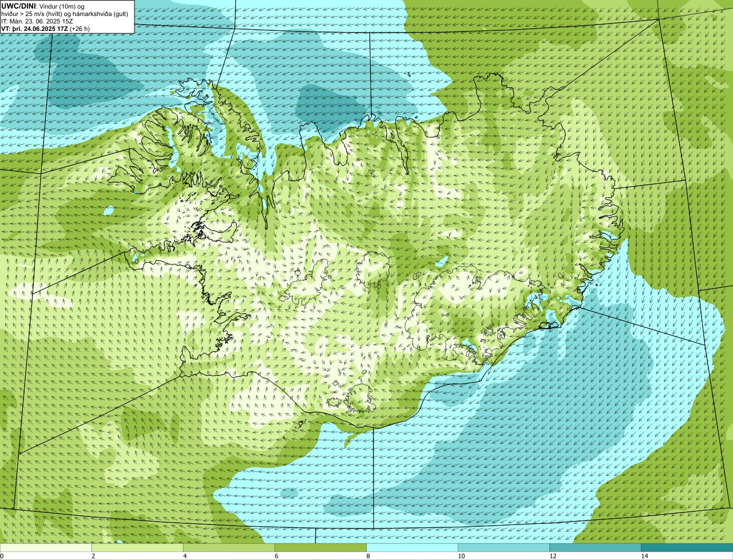Screen dimensions: 733x560
Task: Click the "8" tick label on the color scale
Action: (368, 556)
